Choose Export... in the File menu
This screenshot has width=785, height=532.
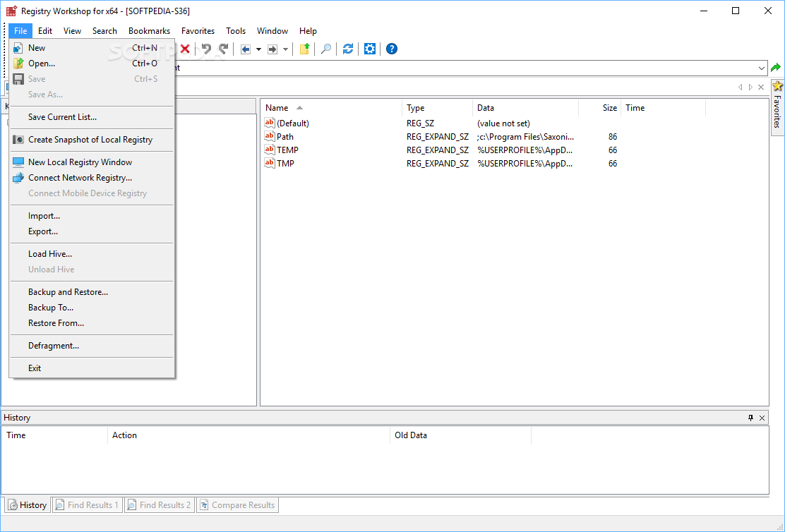point(92,231)
